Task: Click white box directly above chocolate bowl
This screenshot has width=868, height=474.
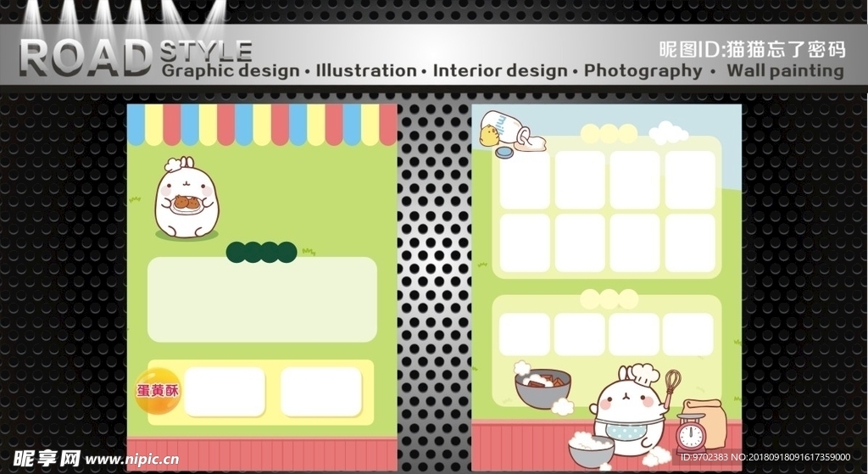Action: [525, 334]
